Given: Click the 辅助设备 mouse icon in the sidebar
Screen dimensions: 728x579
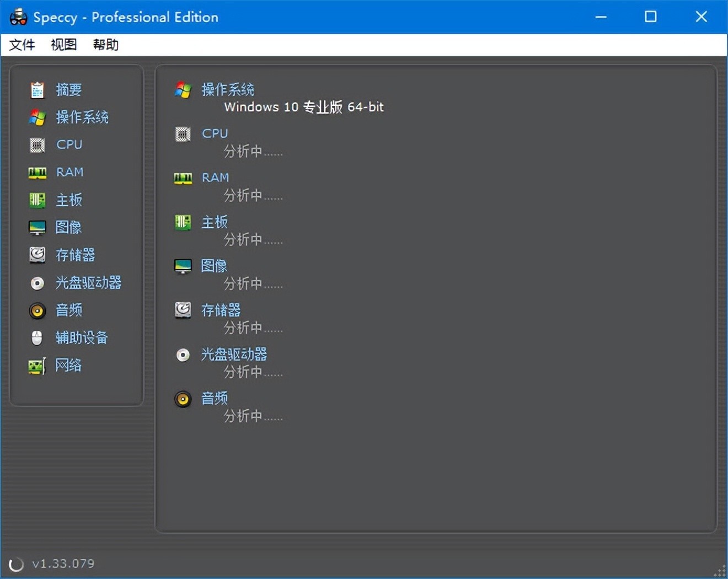Looking at the screenshot, I should point(37,338).
